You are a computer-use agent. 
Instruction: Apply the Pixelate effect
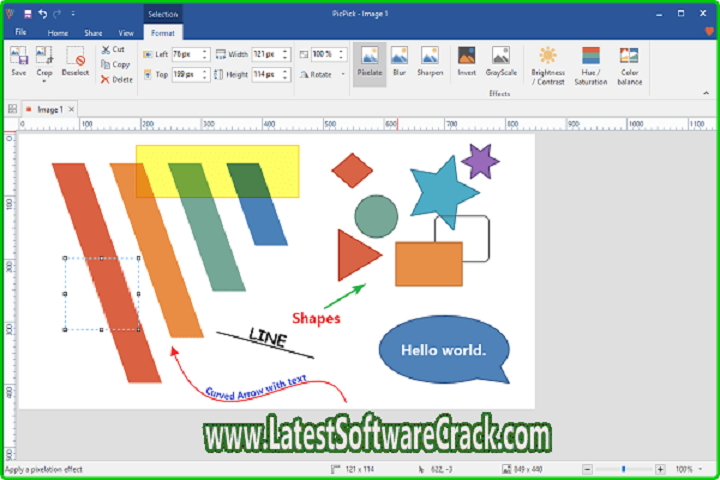click(x=369, y=60)
